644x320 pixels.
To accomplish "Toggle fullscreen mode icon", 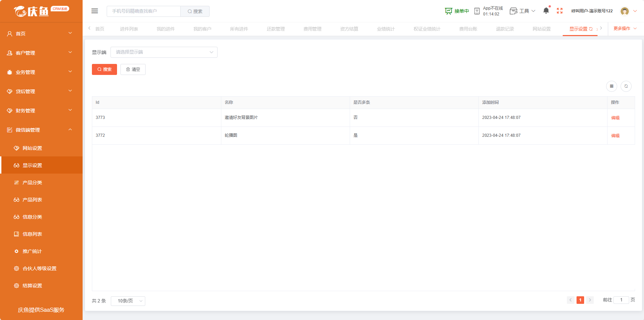I will [560, 11].
